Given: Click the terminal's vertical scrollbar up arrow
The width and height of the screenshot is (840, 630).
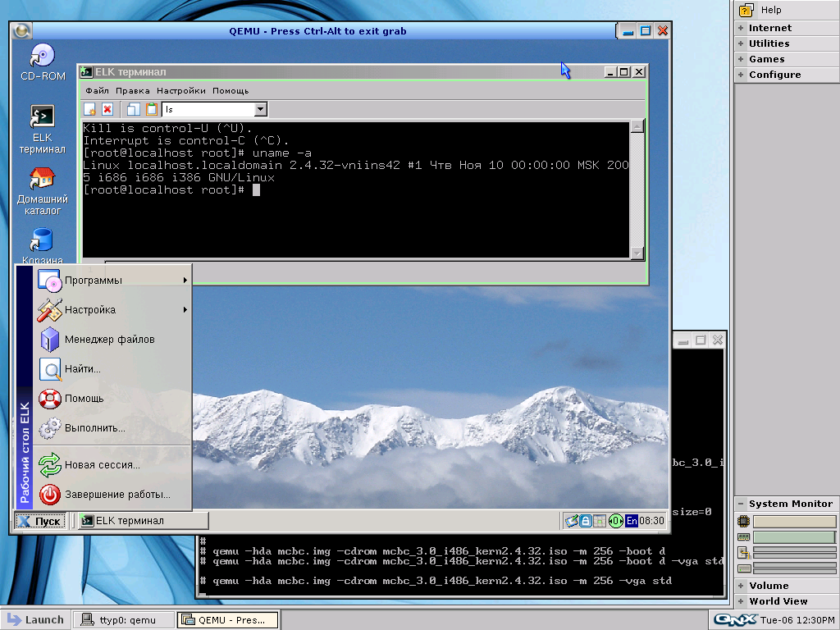Looking at the screenshot, I should coord(637,127).
